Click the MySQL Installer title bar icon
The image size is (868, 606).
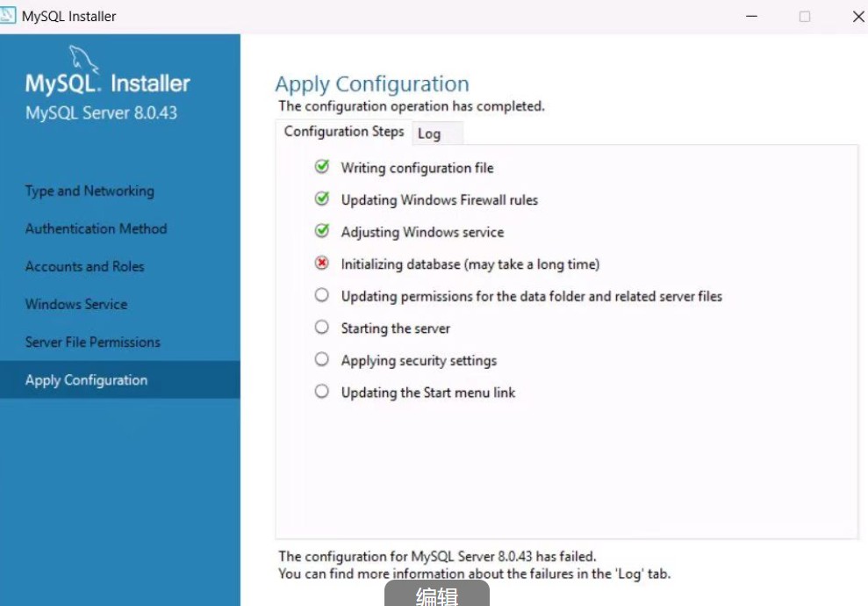click(x=7, y=16)
